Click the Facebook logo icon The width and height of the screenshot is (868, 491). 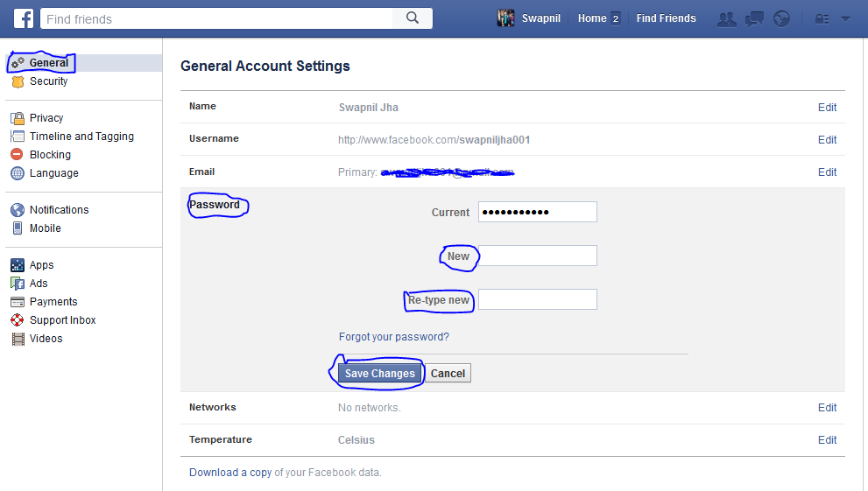click(24, 18)
